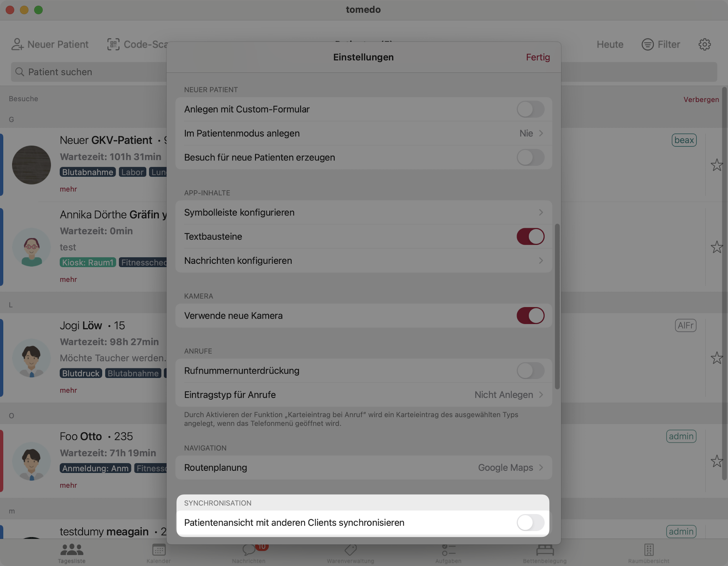Open Nachrichten tab
Viewport: 728px width, 566px height.
[249, 553]
